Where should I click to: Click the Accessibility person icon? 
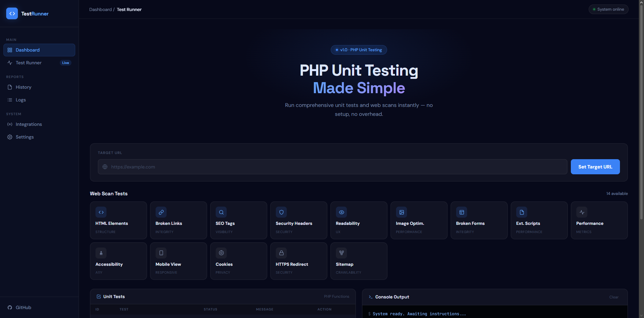click(101, 253)
